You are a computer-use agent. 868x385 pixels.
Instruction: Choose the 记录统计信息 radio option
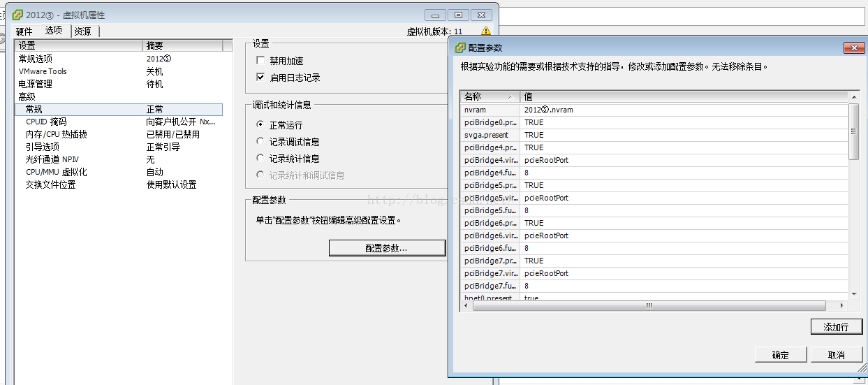pyautogui.click(x=260, y=159)
